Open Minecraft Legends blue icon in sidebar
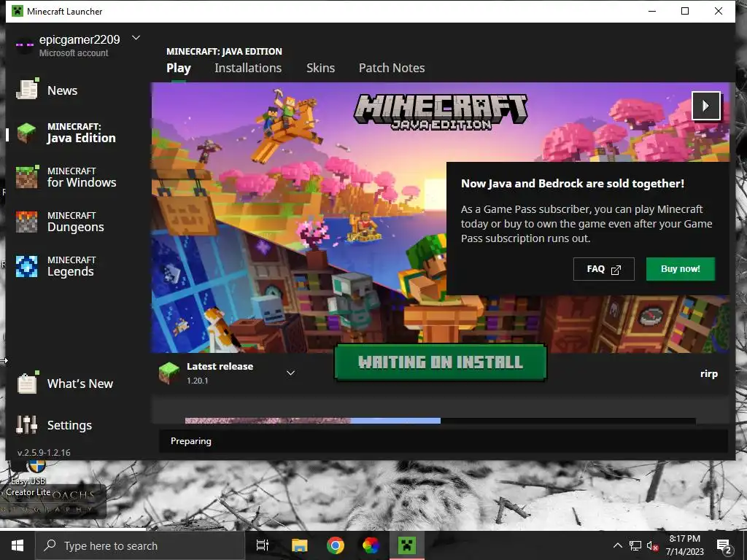Image resolution: width=747 pixels, height=560 pixels. pos(27,266)
